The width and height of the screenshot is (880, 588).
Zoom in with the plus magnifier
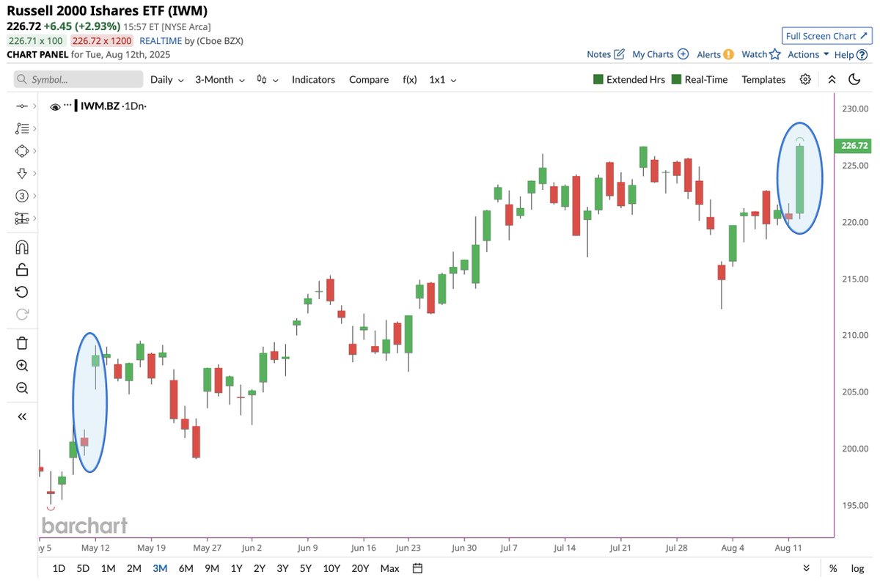click(x=21, y=365)
